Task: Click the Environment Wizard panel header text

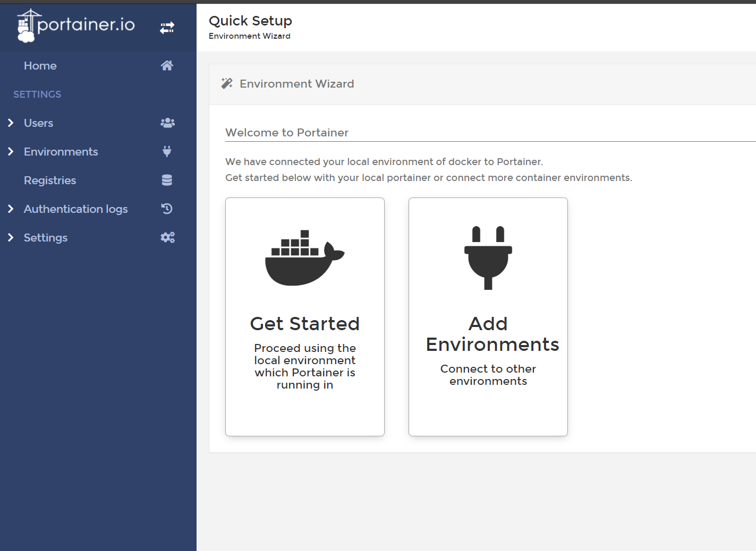Action: click(x=297, y=84)
